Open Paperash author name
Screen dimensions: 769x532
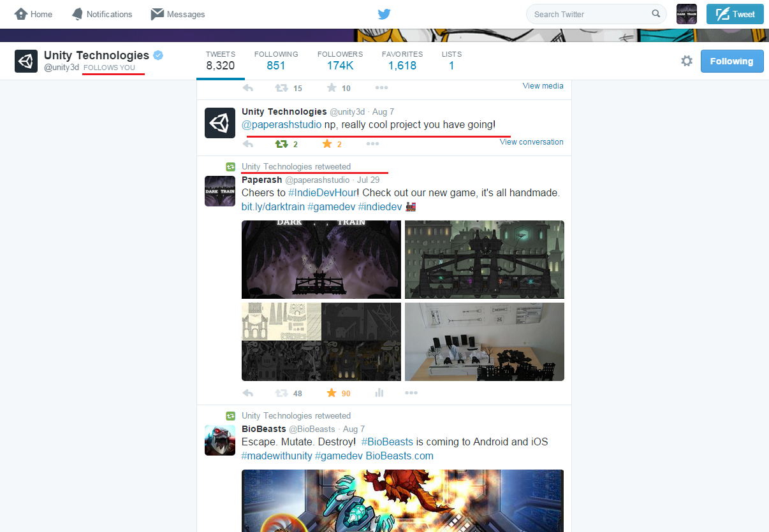click(262, 180)
